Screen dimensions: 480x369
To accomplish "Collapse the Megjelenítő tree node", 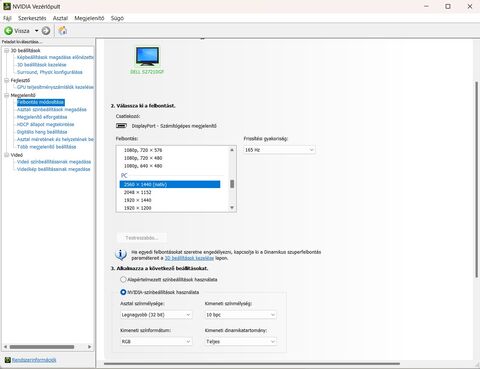I will (x=6, y=95).
